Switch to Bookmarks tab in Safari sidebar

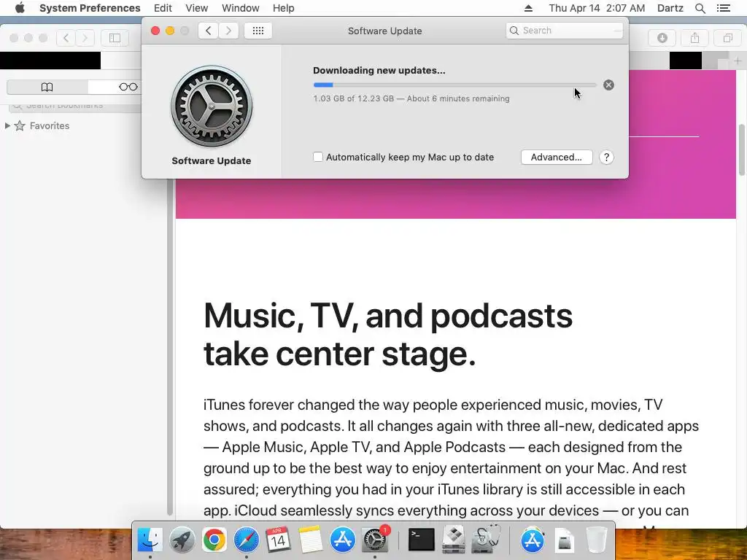pos(47,87)
